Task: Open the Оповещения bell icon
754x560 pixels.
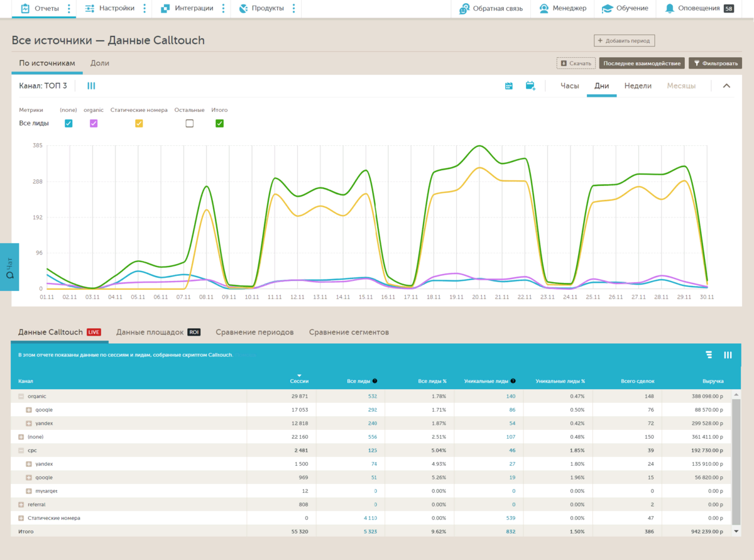Action: coord(670,8)
